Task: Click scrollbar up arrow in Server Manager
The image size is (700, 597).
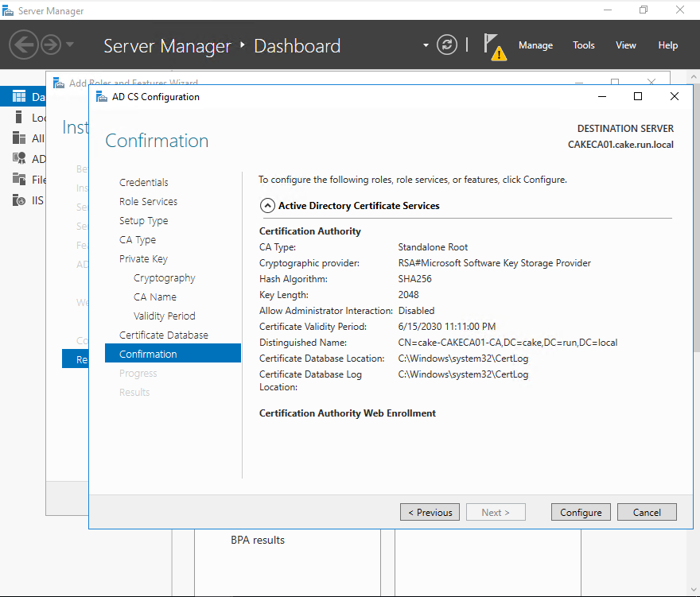Action: 694,77
